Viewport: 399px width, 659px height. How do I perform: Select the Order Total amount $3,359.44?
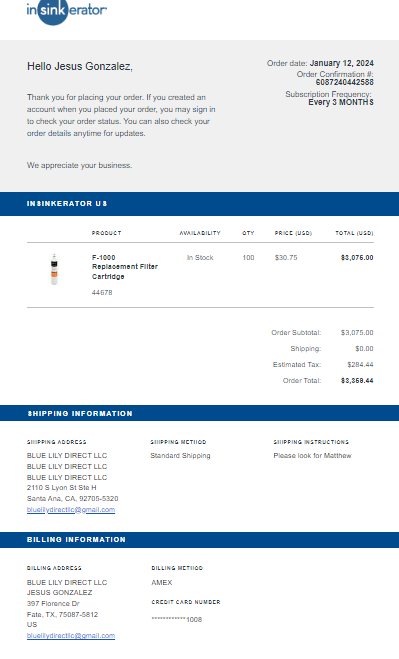pos(357,381)
